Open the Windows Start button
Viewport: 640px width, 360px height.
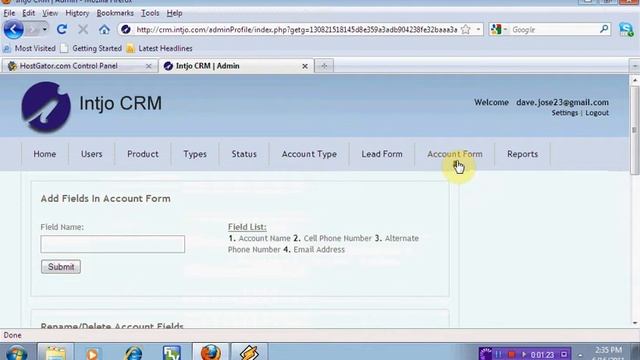16,353
